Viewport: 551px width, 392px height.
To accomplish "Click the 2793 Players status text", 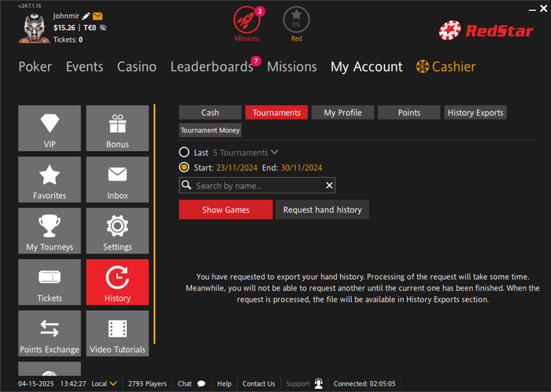I will click(x=147, y=383).
